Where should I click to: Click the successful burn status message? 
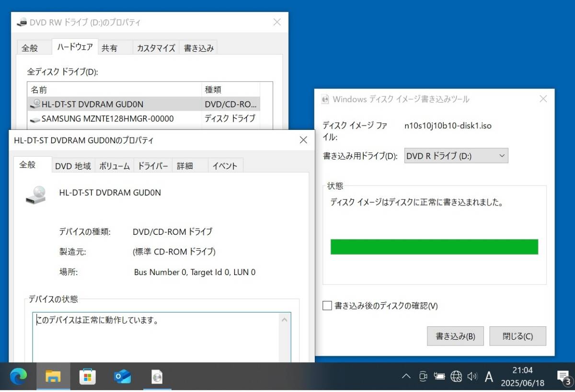pyautogui.click(x=418, y=202)
